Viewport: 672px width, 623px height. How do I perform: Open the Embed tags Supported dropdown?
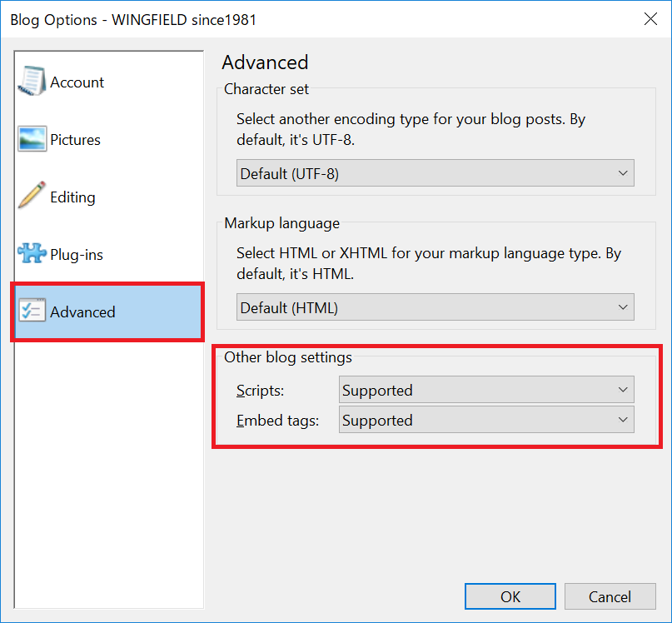pyautogui.click(x=486, y=420)
